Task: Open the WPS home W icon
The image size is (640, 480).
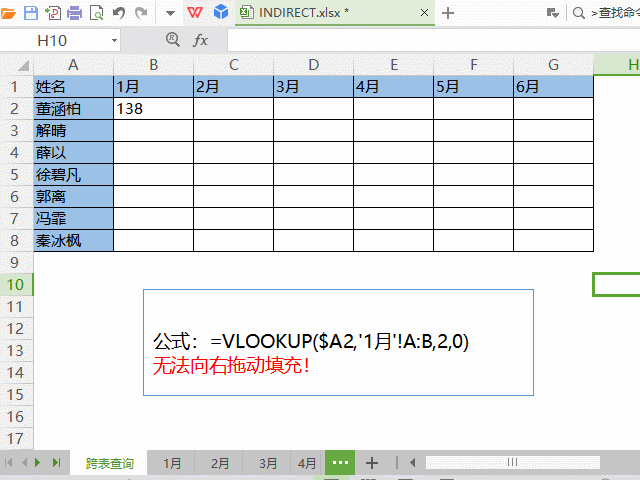Action: (x=195, y=13)
